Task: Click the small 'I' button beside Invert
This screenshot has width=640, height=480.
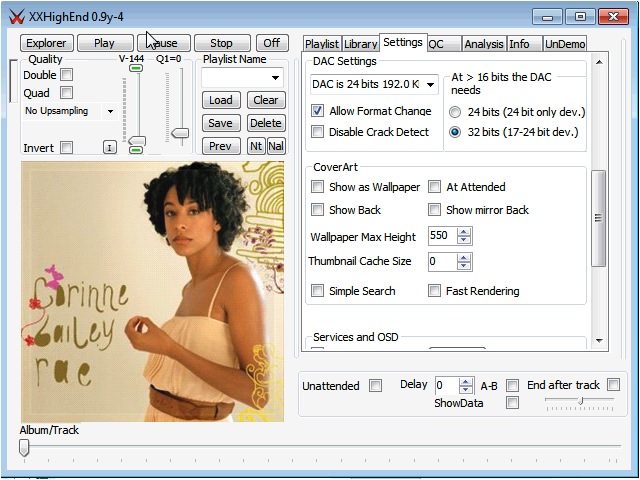Action: [x=109, y=147]
